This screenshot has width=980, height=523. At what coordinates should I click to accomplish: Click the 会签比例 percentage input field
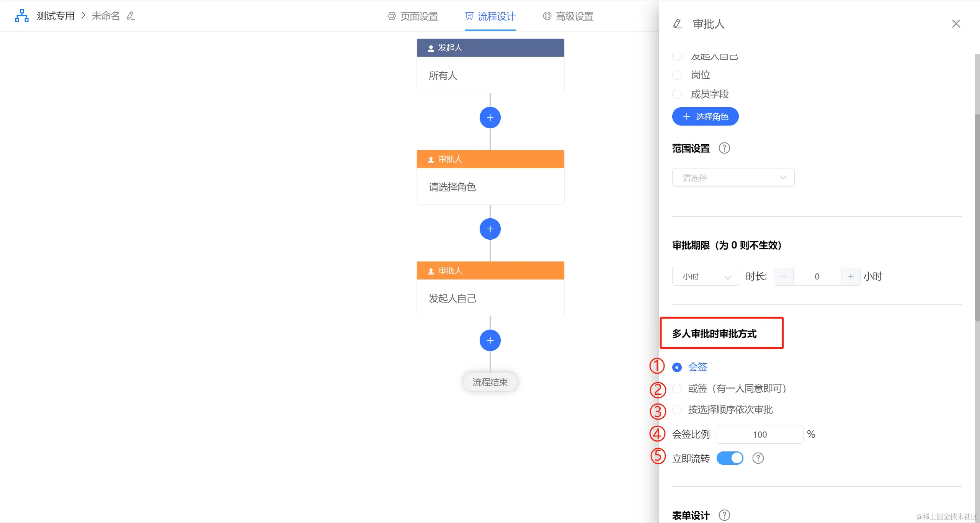pyautogui.click(x=759, y=435)
